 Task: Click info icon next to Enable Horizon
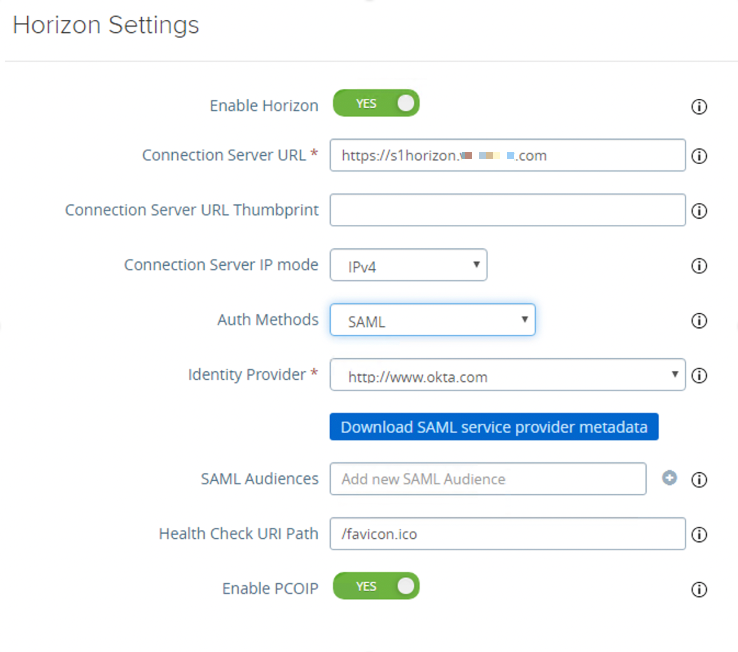(699, 107)
